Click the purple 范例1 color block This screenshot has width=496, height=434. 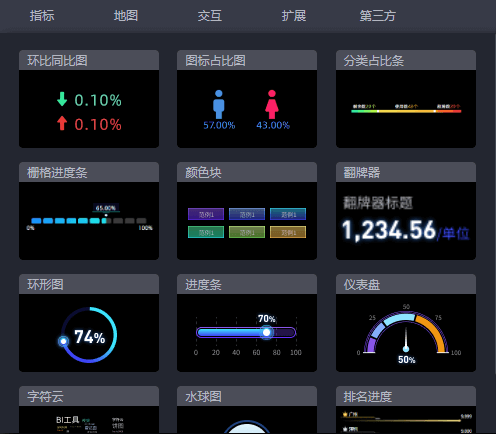[x=206, y=214]
